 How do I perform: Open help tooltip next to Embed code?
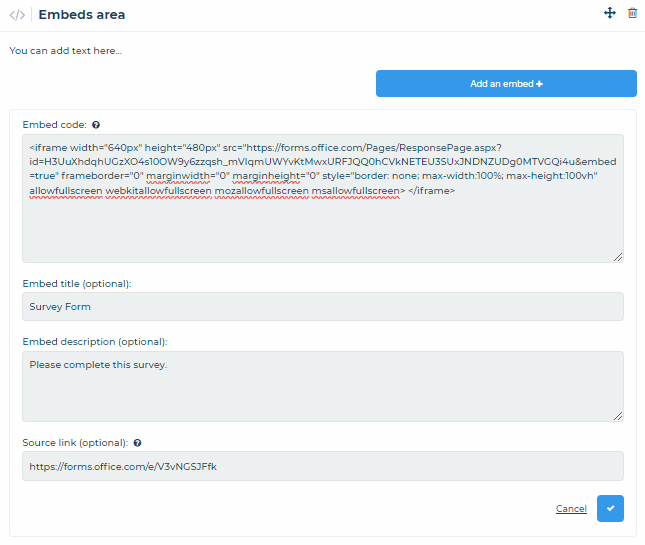pyautogui.click(x=96, y=125)
